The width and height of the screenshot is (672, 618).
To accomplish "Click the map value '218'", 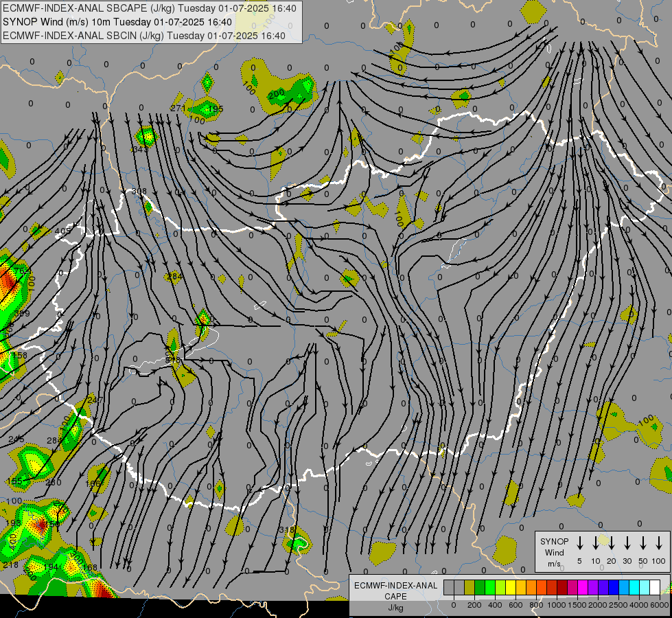I will [x=11, y=565].
